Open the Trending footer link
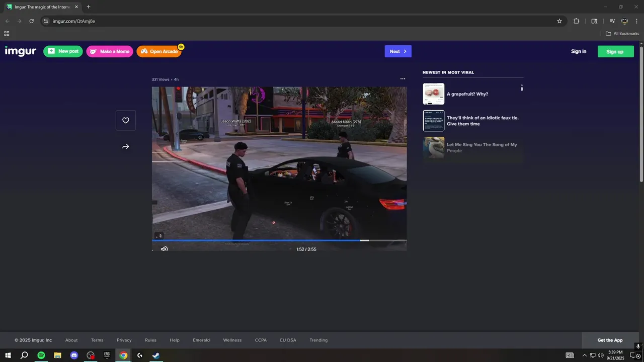 [x=318, y=340]
